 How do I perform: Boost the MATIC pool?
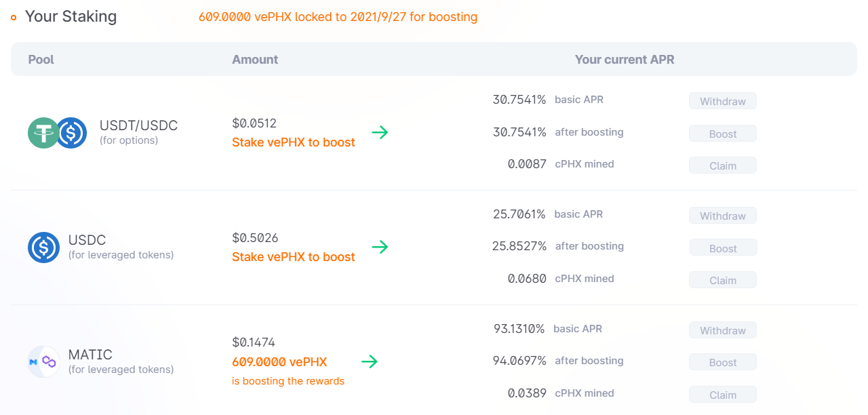[723, 363]
